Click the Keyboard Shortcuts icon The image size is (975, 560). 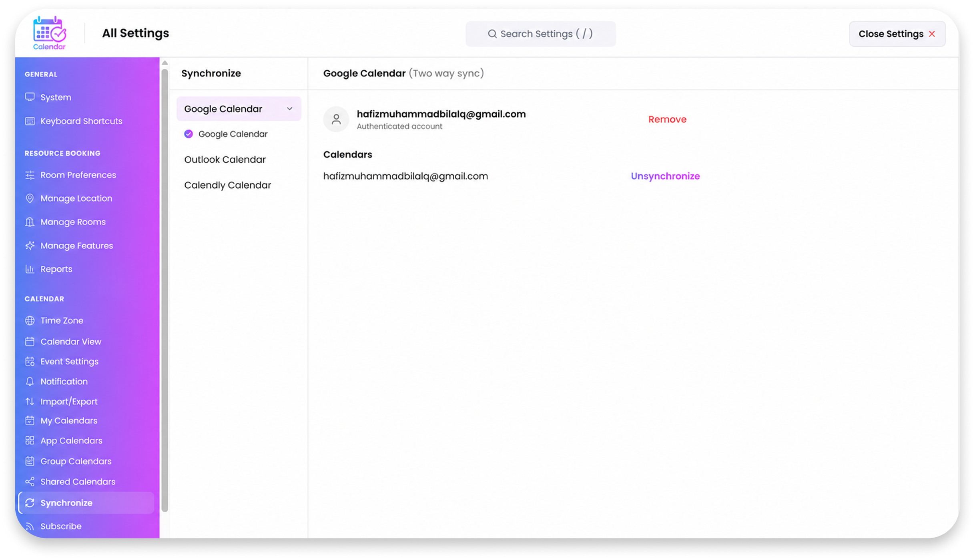coord(30,121)
